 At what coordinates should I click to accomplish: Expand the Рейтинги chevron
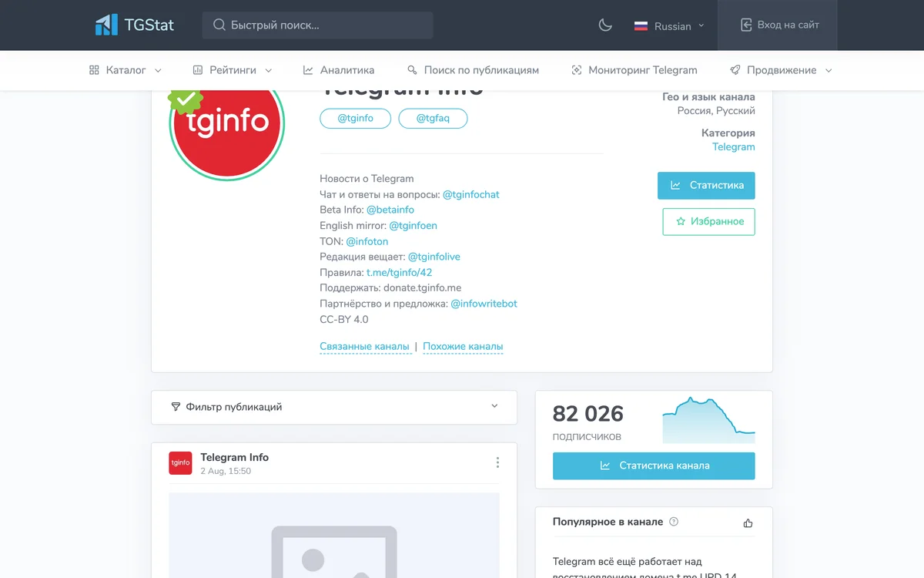tap(268, 70)
